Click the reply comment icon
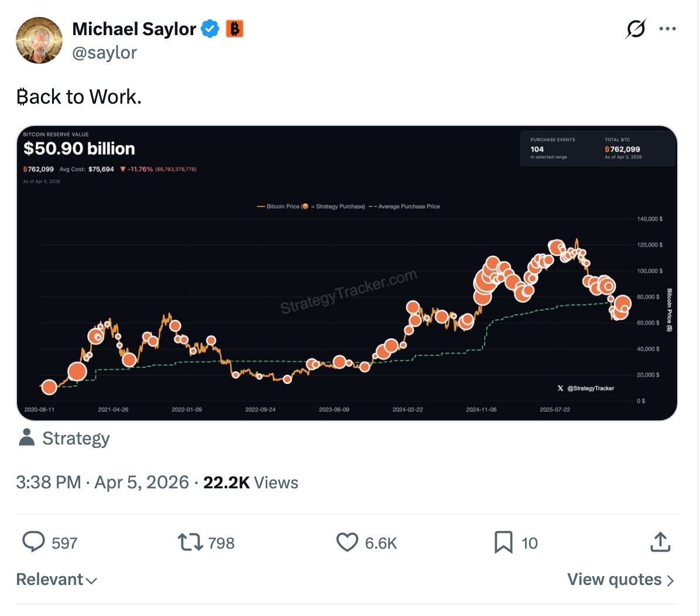The image size is (700, 616). tap(33, 542)
